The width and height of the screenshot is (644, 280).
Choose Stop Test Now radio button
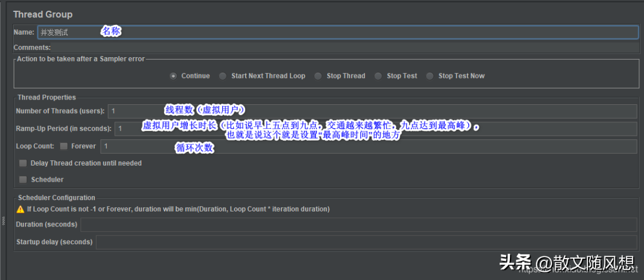coord(430,76)
